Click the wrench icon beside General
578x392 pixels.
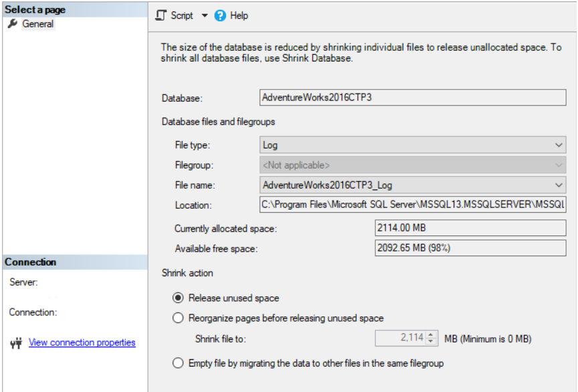tap(12, 24)
